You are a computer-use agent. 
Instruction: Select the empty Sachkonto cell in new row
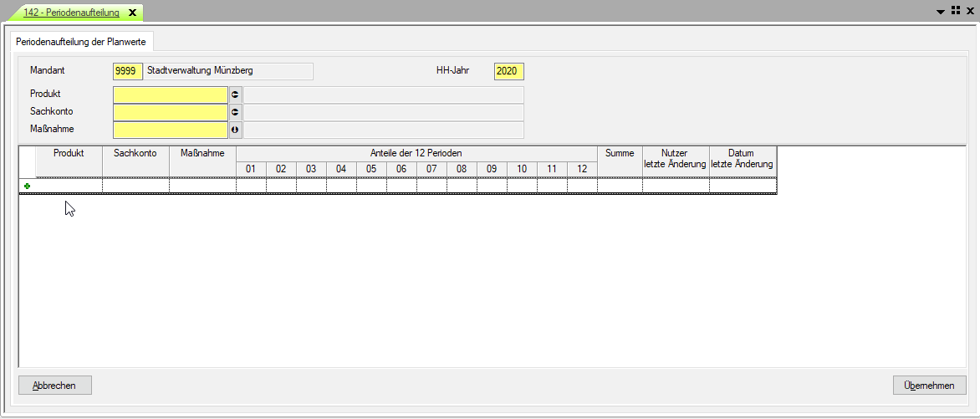[135, 186]
